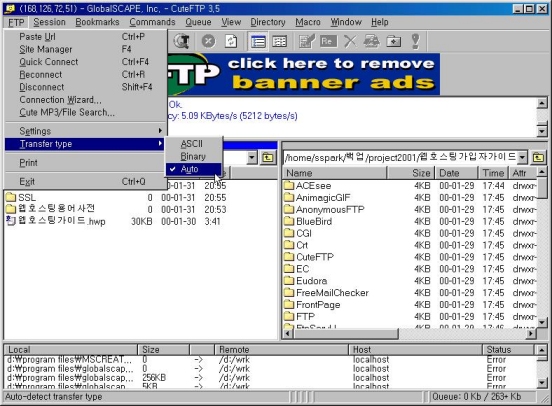Image resolution: width=552 pixels, height=406 pixels.
Task: Select Disconnect in the FTP menu
Action: 84,87
